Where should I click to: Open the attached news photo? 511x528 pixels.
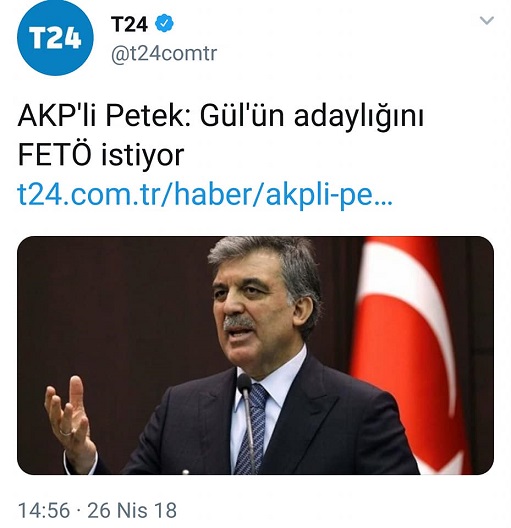point(256,356)
